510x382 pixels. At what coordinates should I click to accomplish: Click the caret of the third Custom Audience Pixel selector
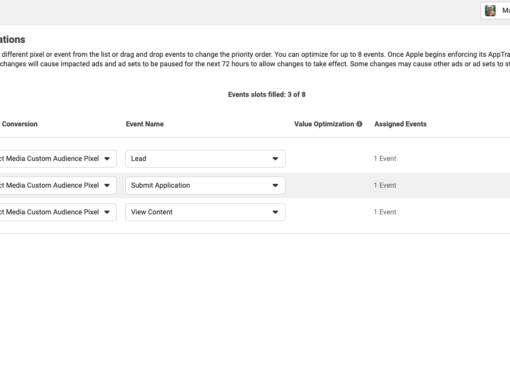click(107, 212)
